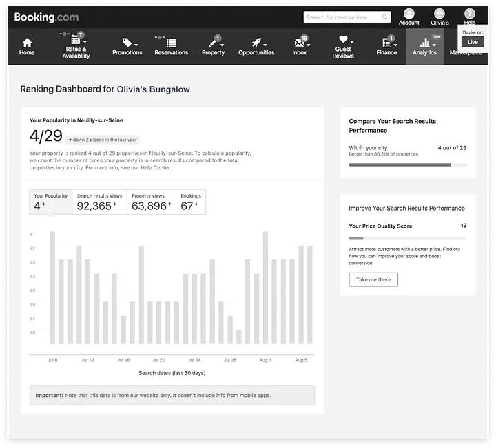Click the Home house icon

click(x=27, y=43)
